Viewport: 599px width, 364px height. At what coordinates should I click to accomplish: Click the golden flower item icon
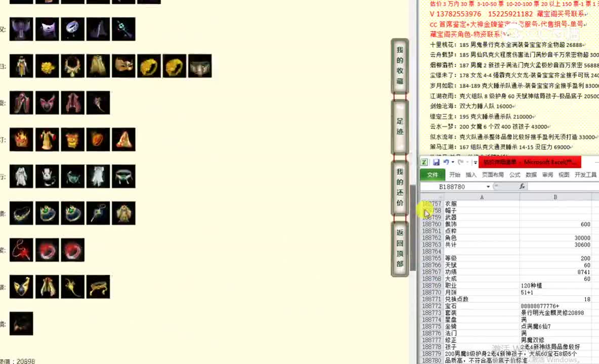[48, 66]
